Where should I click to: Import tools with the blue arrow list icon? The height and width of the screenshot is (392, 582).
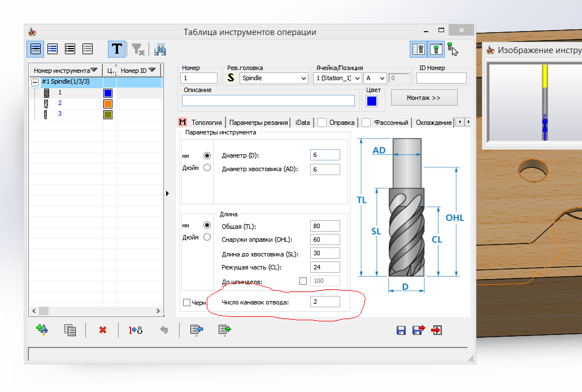pos(196,330)
